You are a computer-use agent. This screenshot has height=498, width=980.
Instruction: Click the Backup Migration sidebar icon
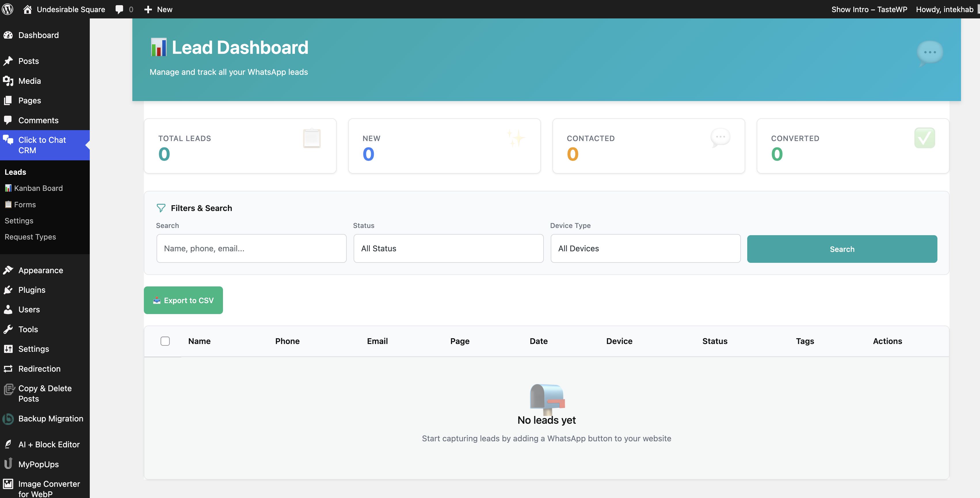[8, 419]
